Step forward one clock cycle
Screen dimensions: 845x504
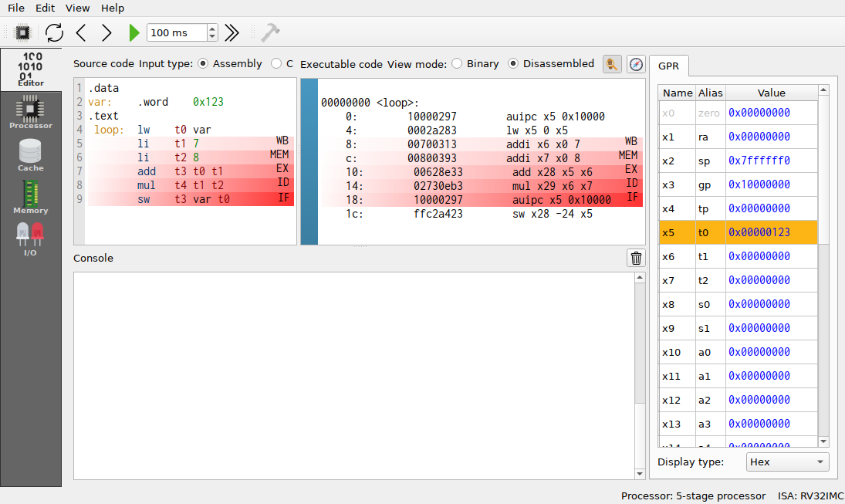(x=106, y=33)
